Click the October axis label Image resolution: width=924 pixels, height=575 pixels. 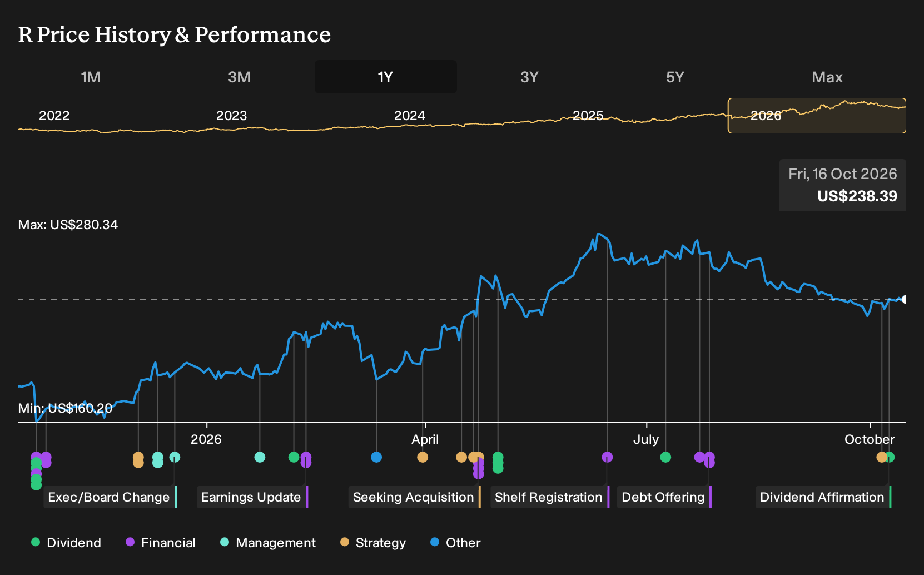870,439
